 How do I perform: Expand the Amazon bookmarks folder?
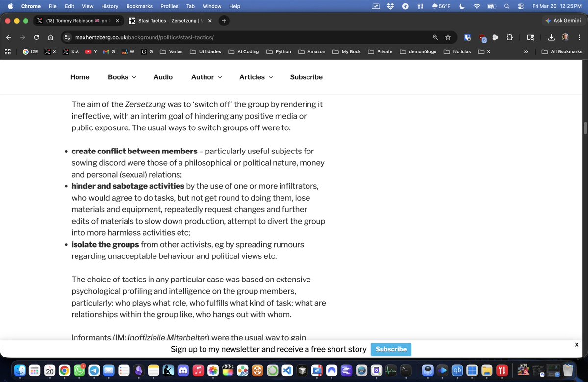(x=311, y=51)
